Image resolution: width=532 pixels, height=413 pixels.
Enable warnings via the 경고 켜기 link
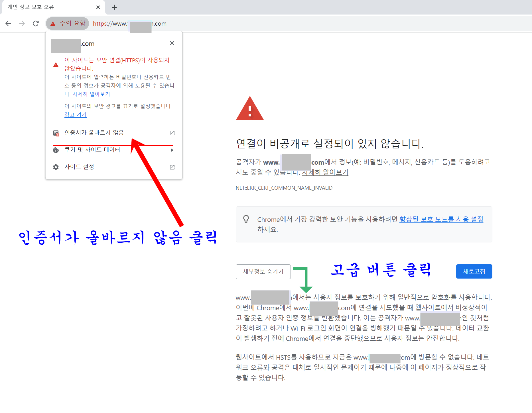tap(75, 115)
